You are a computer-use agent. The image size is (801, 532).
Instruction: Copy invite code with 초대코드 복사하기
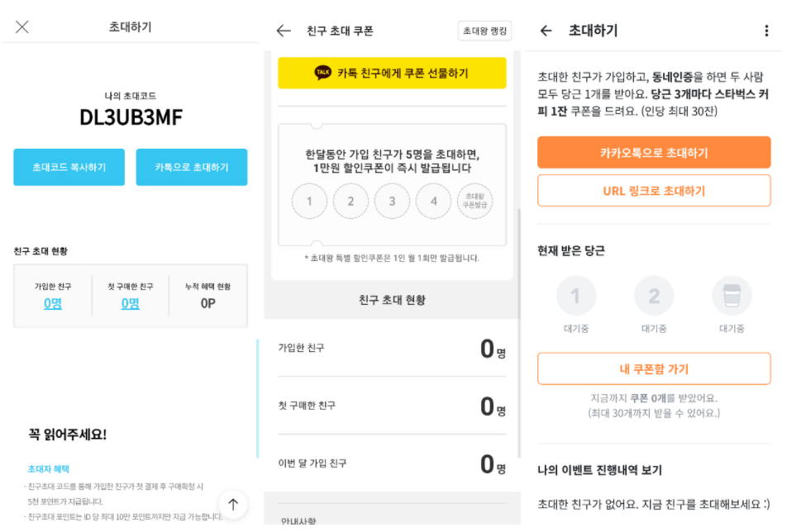69,167
